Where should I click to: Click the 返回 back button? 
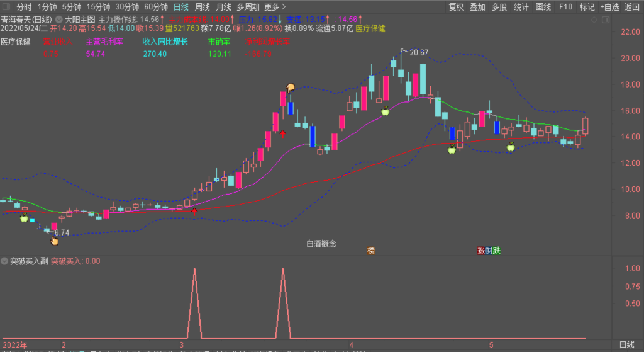tap(631, 7)
